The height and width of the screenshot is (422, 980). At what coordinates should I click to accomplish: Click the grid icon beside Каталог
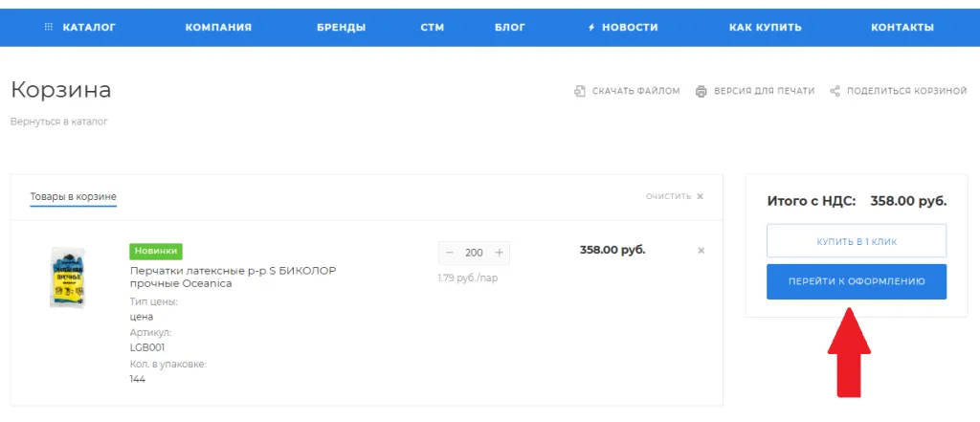coord(49,27)
